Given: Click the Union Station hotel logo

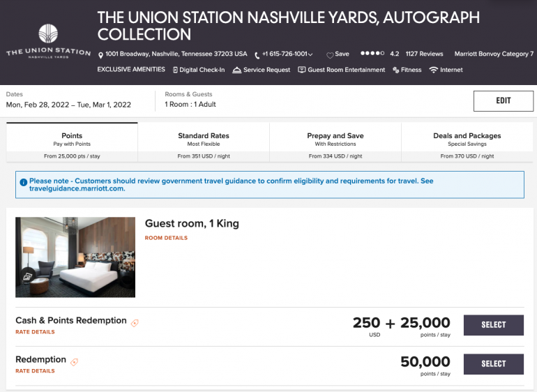Looking at the screenshot, I should coord(48,41).
